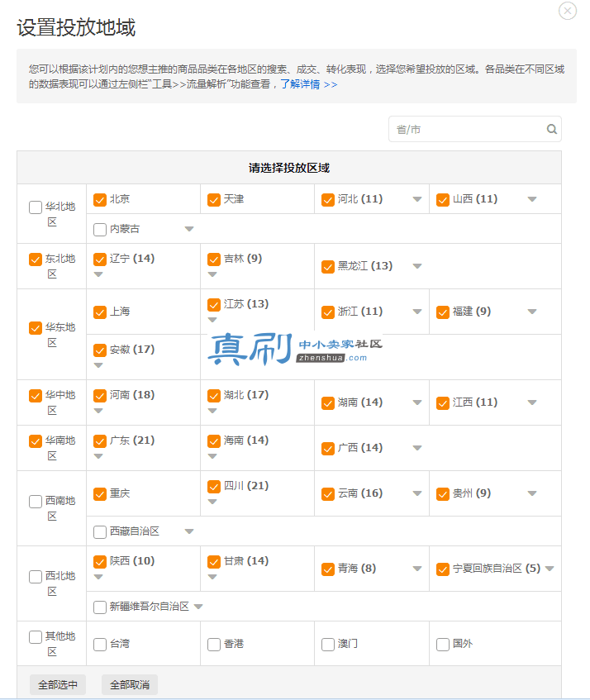
Task: Open the 了解详情 >> link
Action: click(309, 84)
